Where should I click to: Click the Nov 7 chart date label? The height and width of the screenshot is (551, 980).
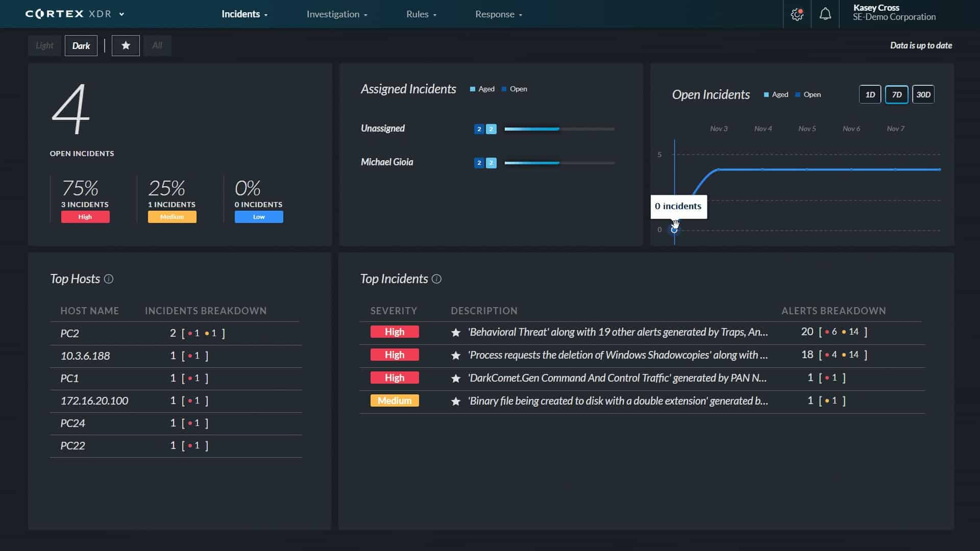tap(895, 129)
